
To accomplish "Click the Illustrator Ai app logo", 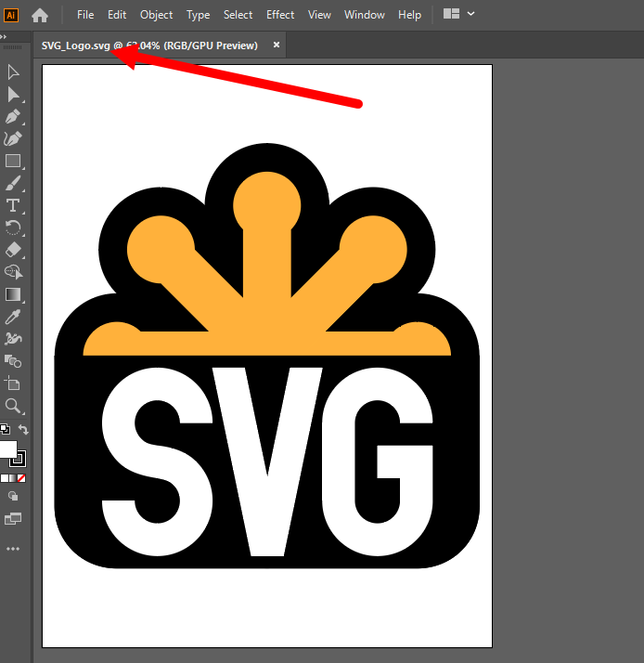I will (11, 15).
